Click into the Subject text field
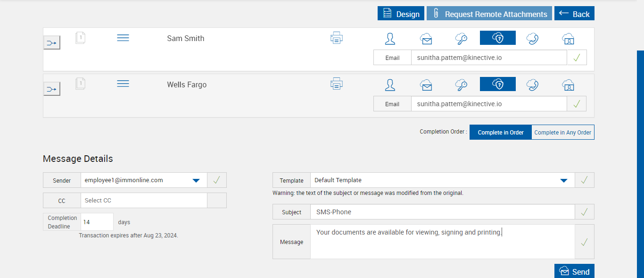 [x=442, y=212]
